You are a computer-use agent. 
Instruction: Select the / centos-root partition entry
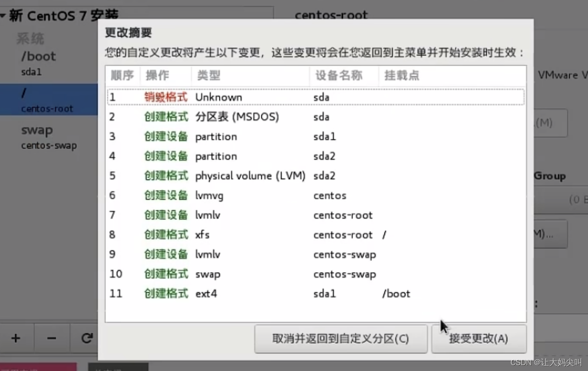click(49, 100)
